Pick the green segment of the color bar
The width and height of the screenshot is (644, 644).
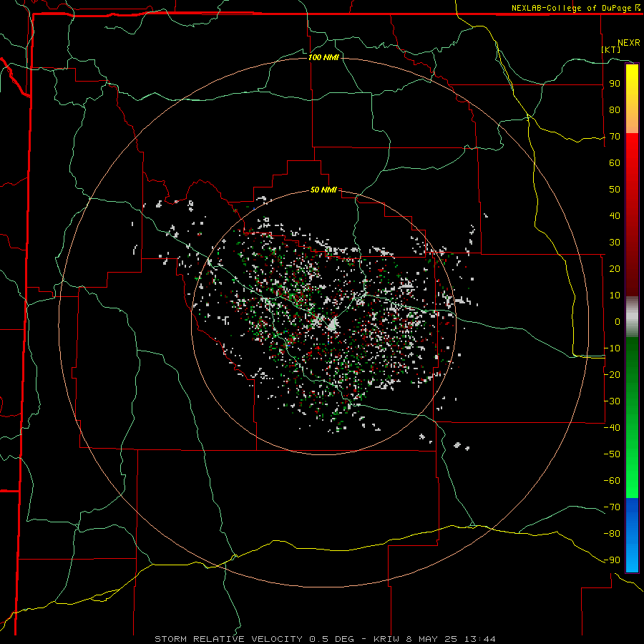point(632,417)
